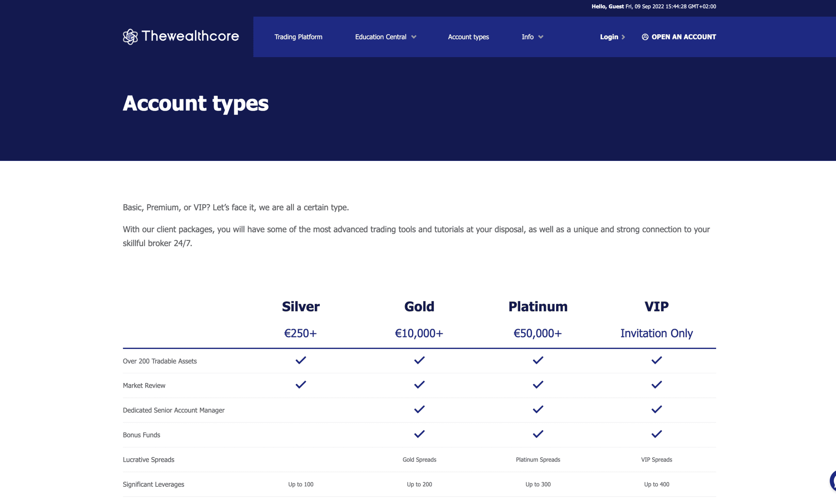Image resolution: width=836 pixels, height=504 pixels.
Task: Click the Up to 100 leverage value
Action: coord(301,485)
